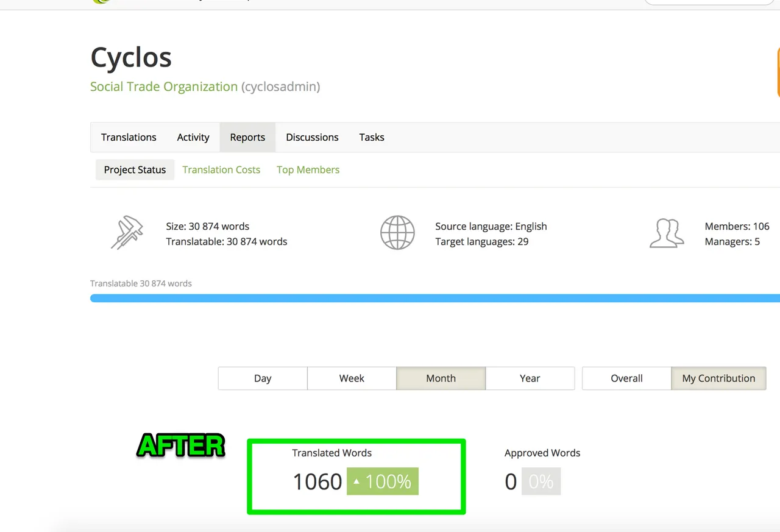Switch to the Activity tab
This screenshot has width=780, height=532.
[193, 137]
